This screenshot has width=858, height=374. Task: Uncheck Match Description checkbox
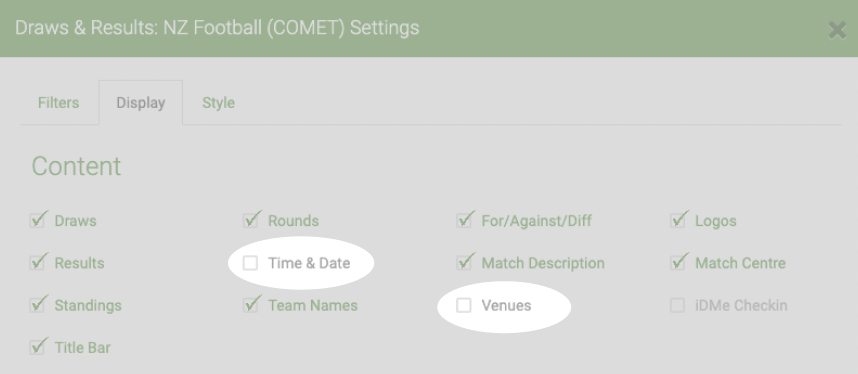pyautogui.click(x=464, y=263)
